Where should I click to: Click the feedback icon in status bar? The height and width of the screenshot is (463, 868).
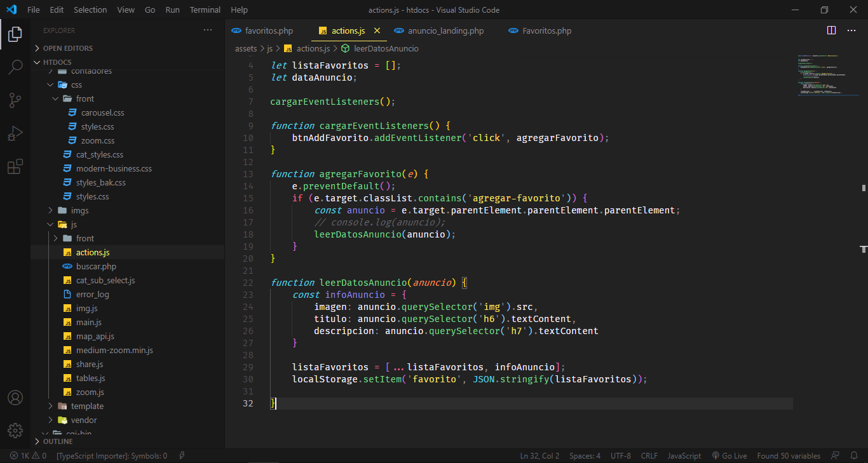pos(835,455)
